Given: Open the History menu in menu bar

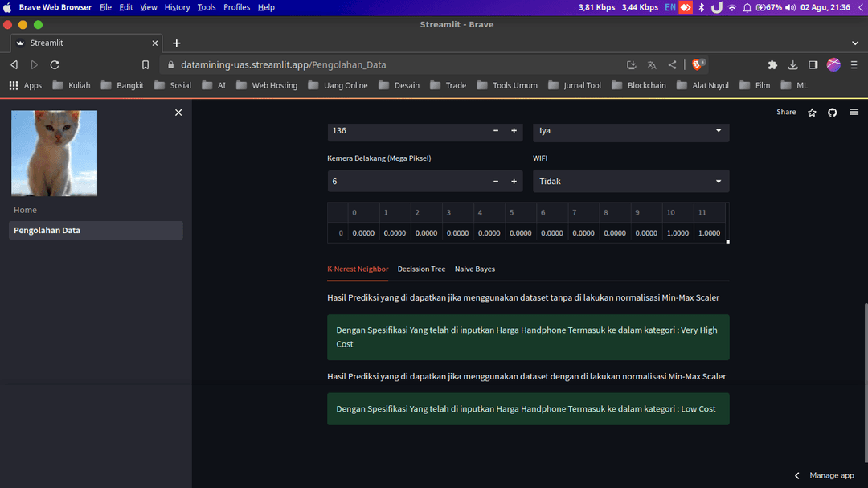Looking at the screenshot, I should pyautogui.click(x=177, y=7).
